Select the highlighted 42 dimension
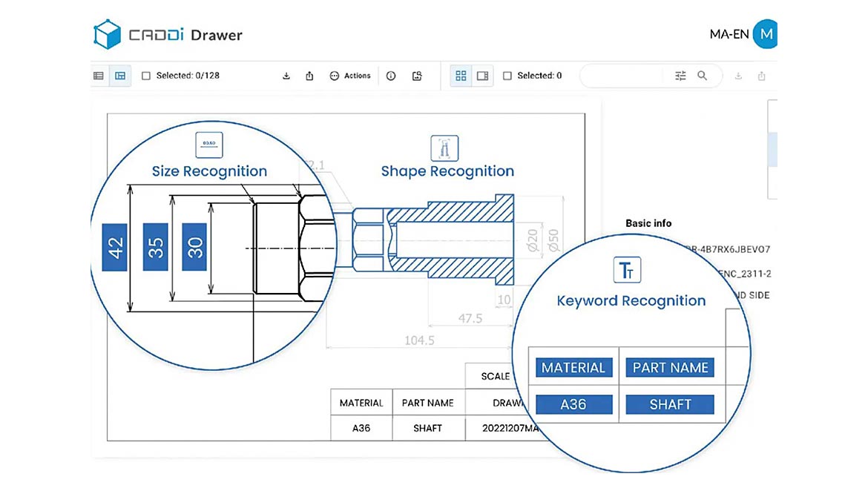 click(x=114, y=247)
